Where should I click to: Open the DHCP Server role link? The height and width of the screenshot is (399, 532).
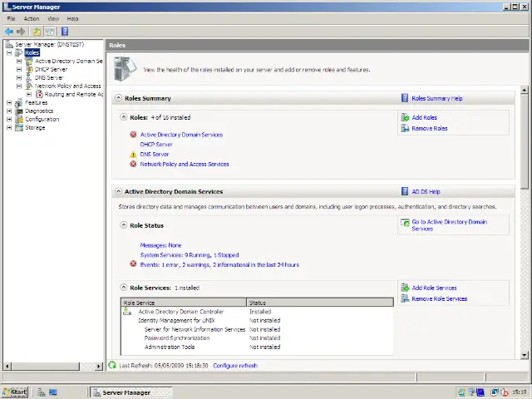click(156, 145)
